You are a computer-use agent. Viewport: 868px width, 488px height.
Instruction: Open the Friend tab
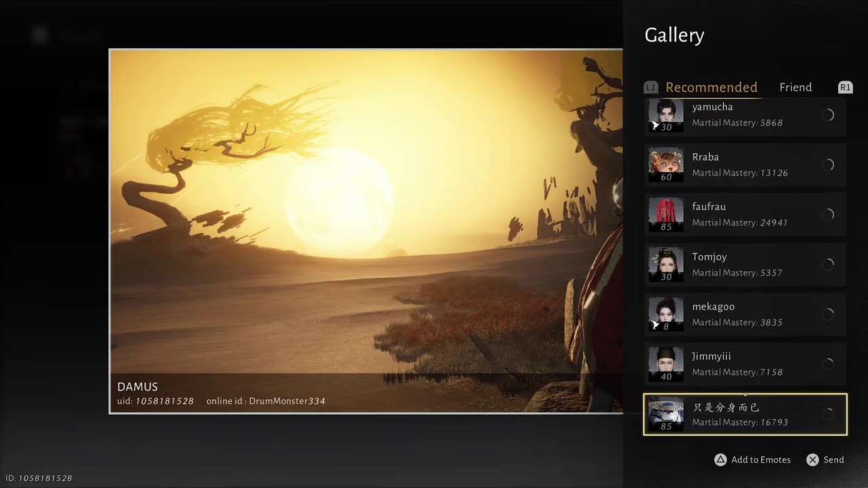click(795, 87)
